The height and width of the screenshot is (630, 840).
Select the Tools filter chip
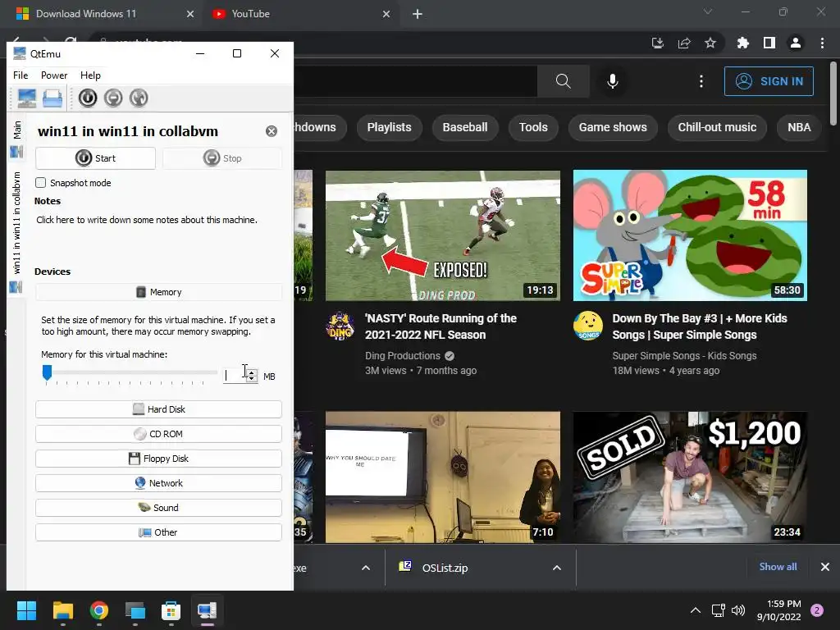point(533,127)
